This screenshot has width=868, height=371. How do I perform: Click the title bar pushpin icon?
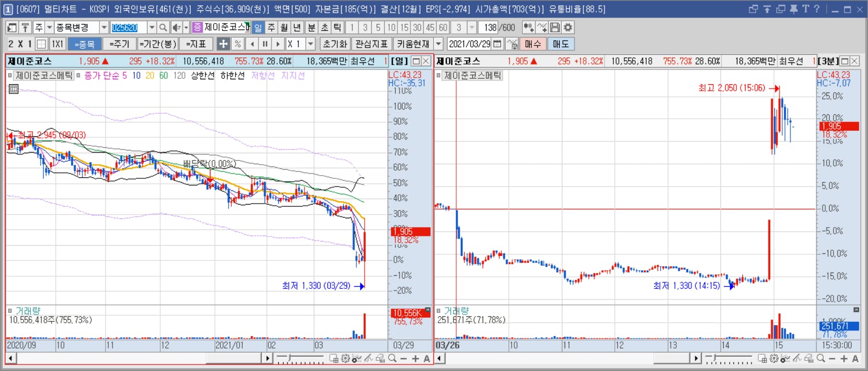793,9
